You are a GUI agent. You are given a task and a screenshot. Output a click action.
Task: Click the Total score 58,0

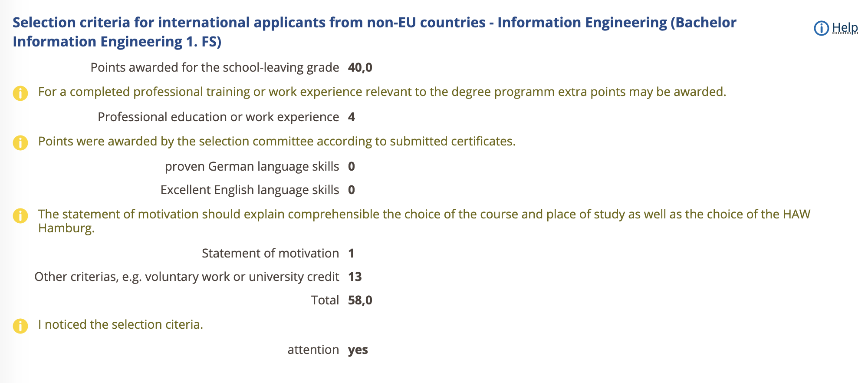tap(360, 300)
